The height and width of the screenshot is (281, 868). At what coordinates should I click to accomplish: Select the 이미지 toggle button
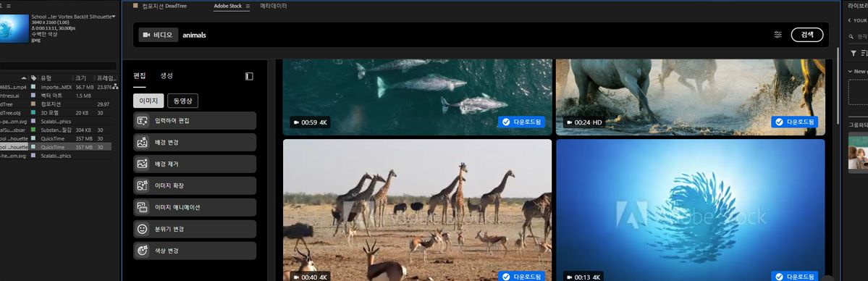coord(148,101)
